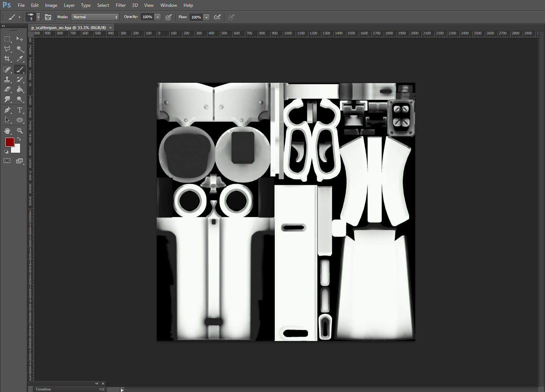Enable airbrush-style build-up effects

[x=217, y=17]
